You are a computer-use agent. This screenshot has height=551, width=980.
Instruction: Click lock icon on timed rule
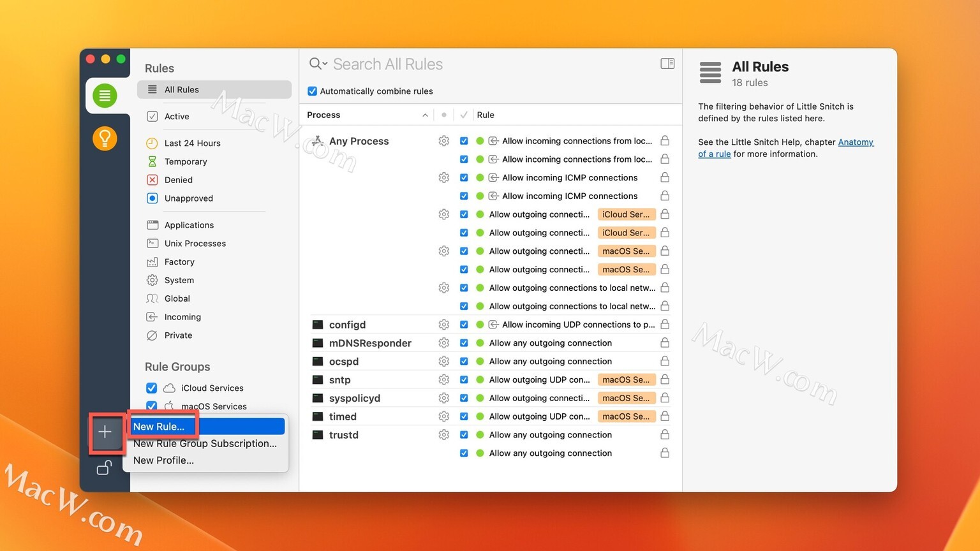click(x=665, y=416)
